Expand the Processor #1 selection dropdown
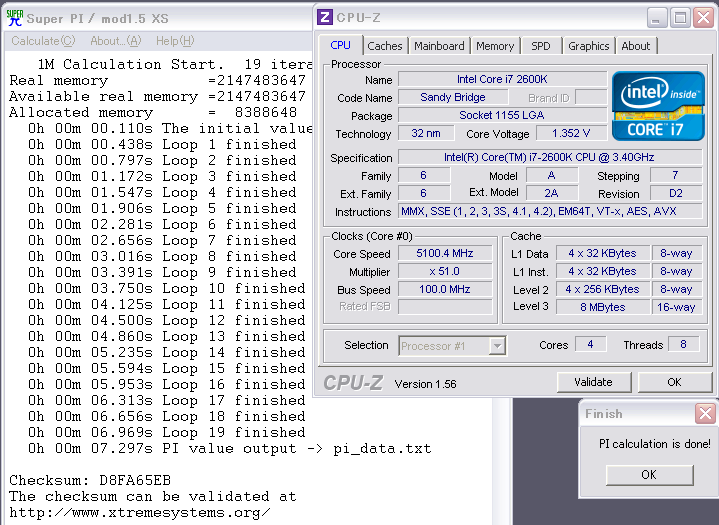This screenshot has width=719, height=525. click(497, 346)
